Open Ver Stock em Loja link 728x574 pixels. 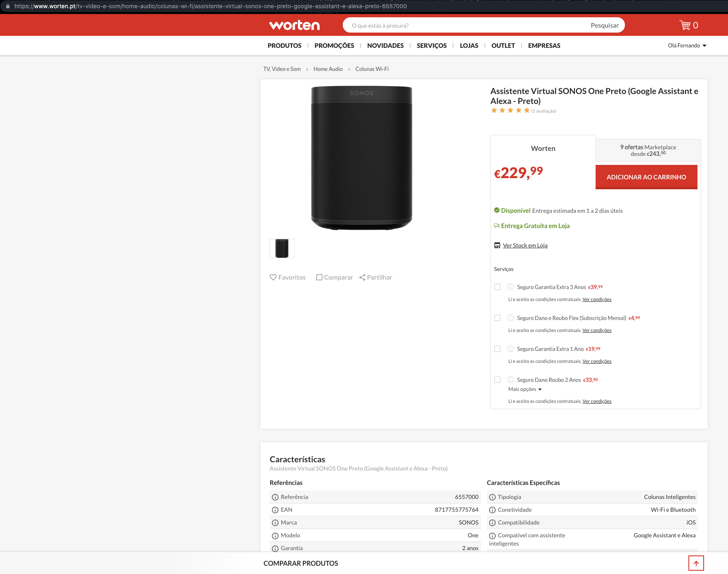click(525, 245)
